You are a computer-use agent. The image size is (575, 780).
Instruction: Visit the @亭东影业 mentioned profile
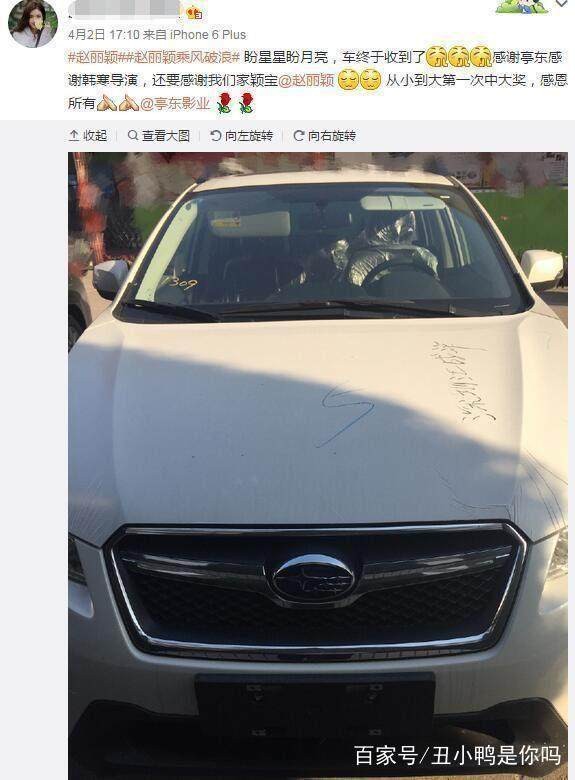[175, 103]
